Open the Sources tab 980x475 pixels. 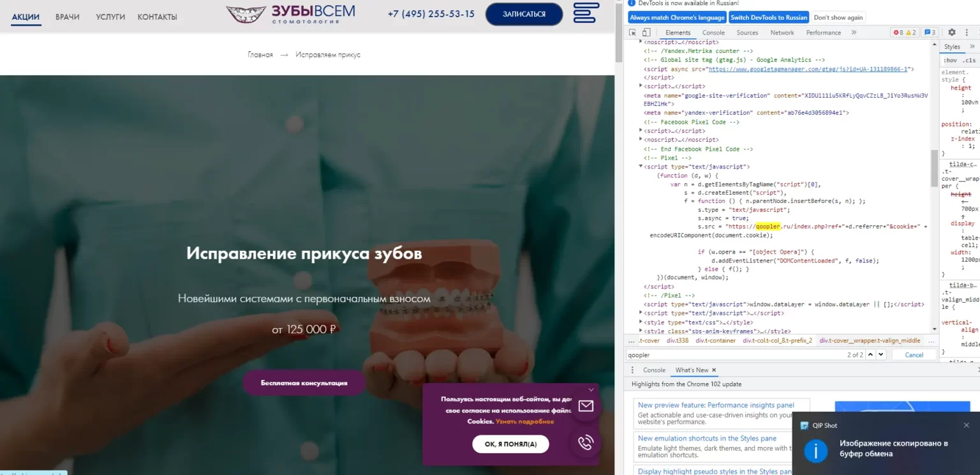pos(747,33)
